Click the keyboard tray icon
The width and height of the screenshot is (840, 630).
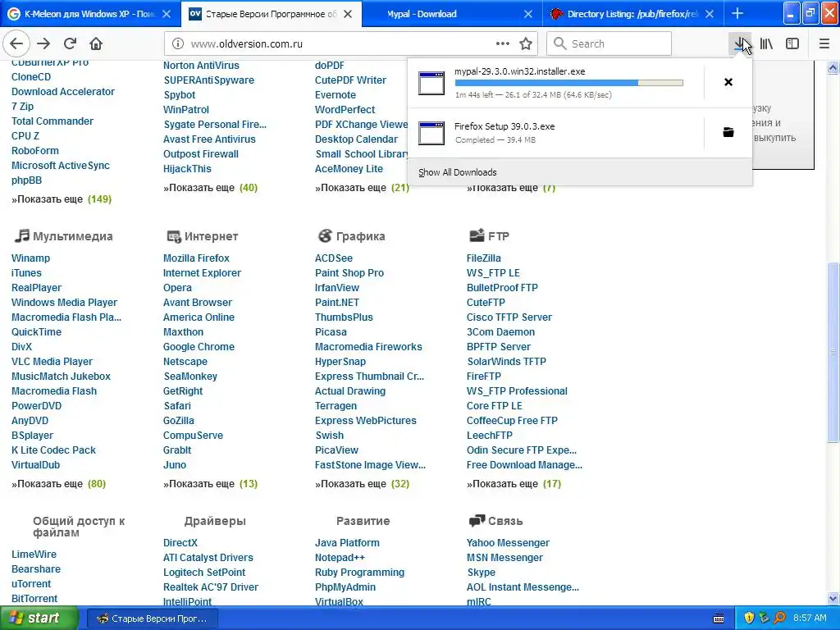coord(719,619)
